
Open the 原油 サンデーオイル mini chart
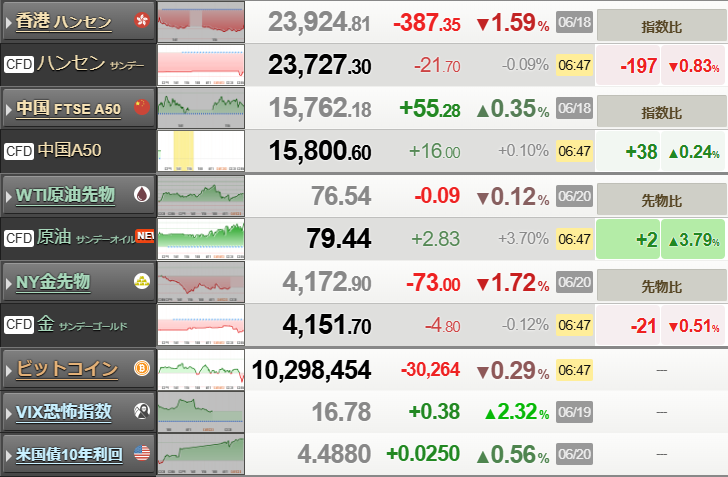point(201,239)
